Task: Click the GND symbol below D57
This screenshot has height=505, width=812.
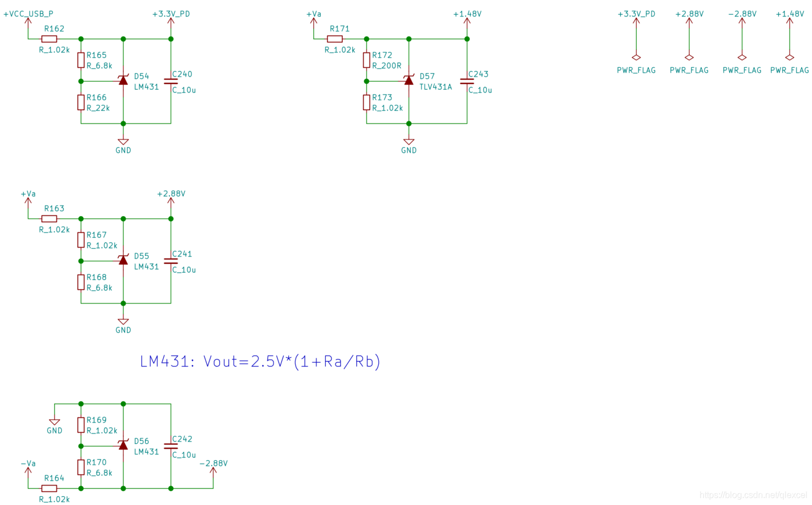Action: 409,142
